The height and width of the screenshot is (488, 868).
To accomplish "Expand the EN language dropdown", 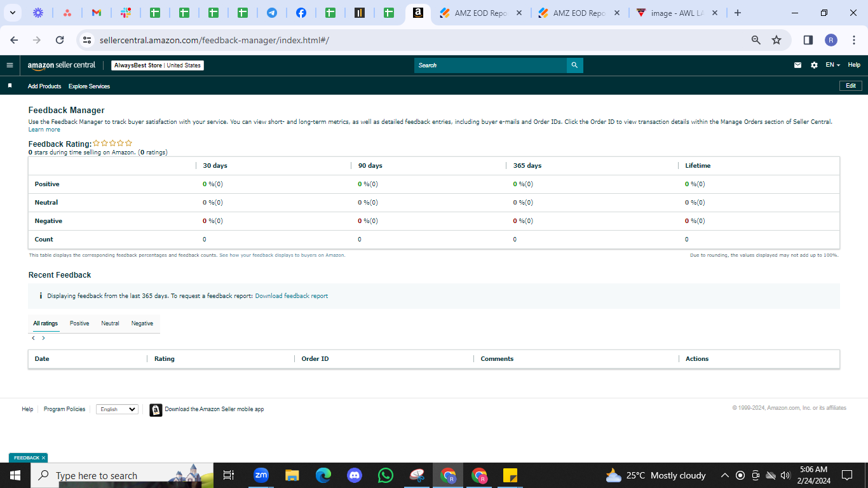I will click(832, 65).
